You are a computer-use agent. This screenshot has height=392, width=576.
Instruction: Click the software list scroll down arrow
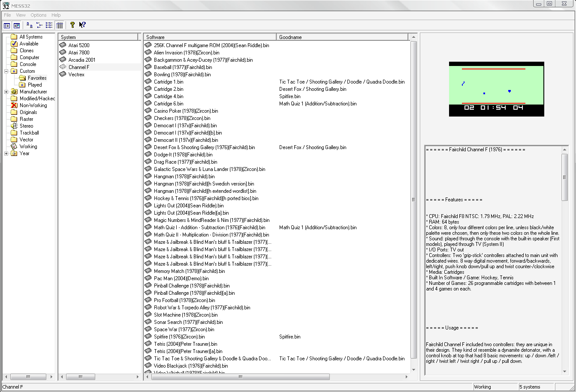tap(414, 370)
